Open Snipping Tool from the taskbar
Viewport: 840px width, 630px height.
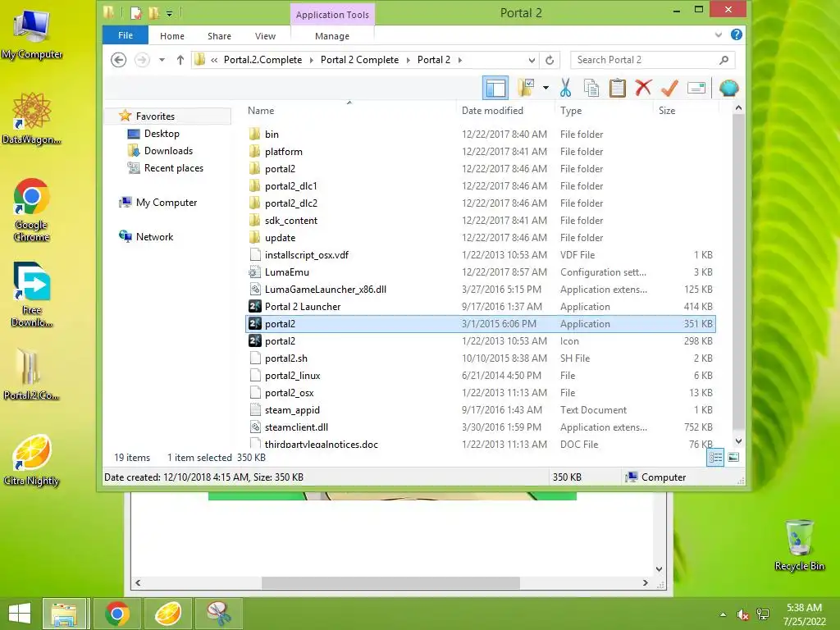coord(219,614)
